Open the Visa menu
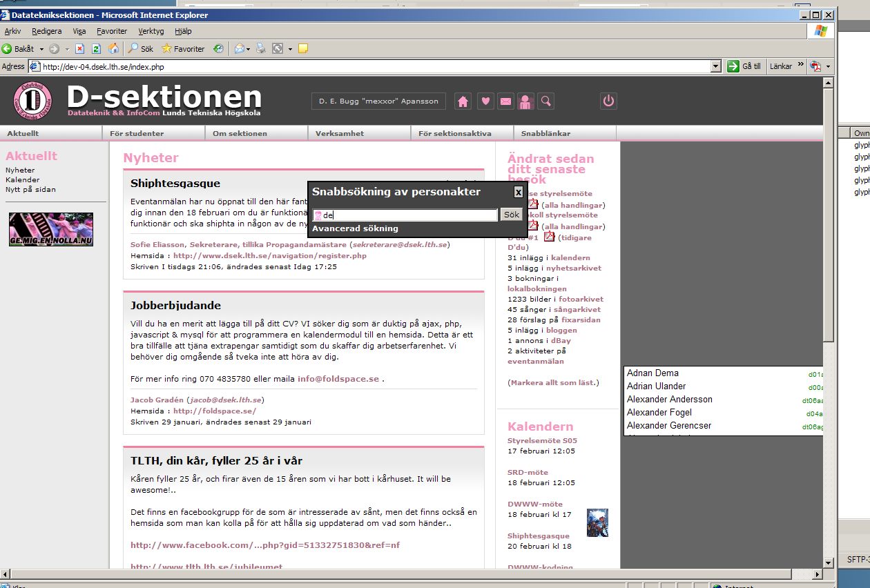Image resolution: width=870 pixels, height=588 pixels. click(x=79, y=31)
